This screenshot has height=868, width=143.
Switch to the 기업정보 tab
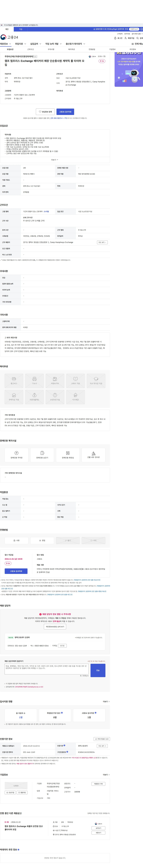(112, 49)
